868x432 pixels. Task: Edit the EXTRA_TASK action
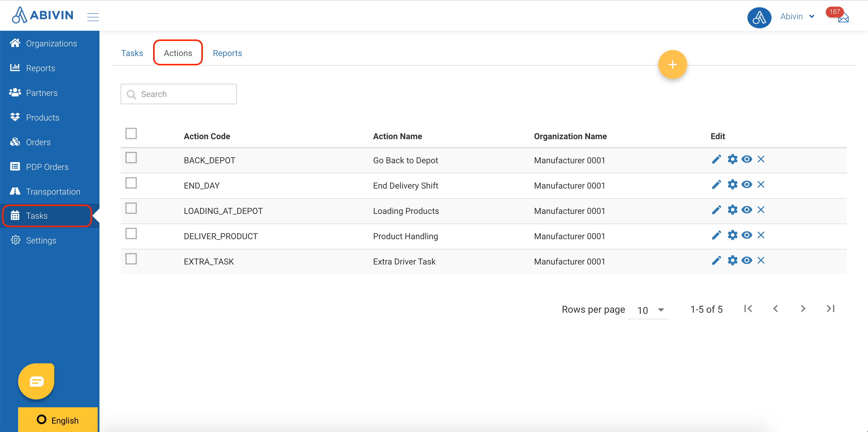(716, 260)
